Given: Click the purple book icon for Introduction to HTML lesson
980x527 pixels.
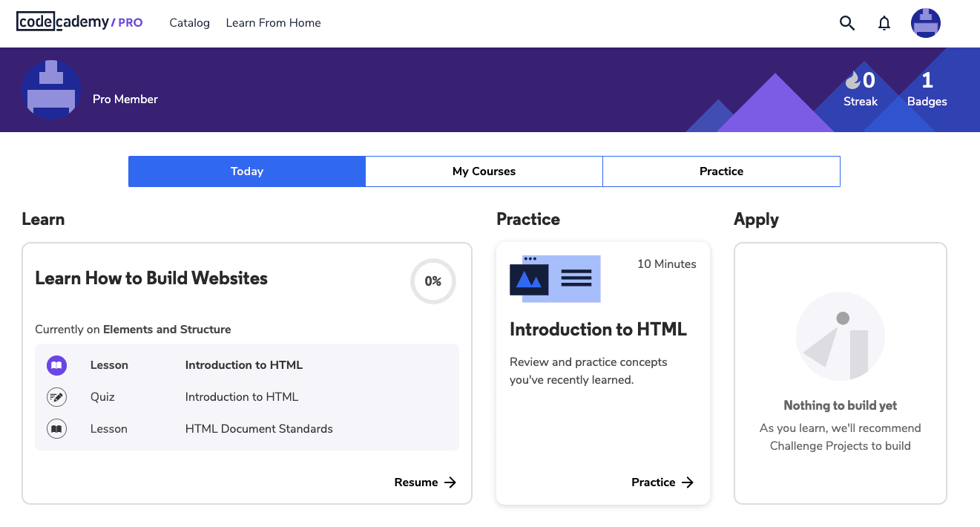Looking at the screenshot, I should (56, 365).
